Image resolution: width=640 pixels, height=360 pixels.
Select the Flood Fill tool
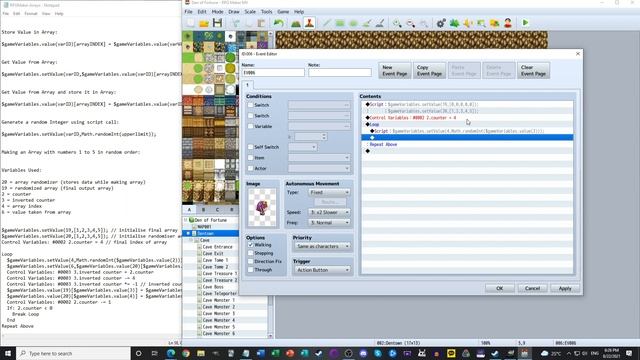[367, 23]
